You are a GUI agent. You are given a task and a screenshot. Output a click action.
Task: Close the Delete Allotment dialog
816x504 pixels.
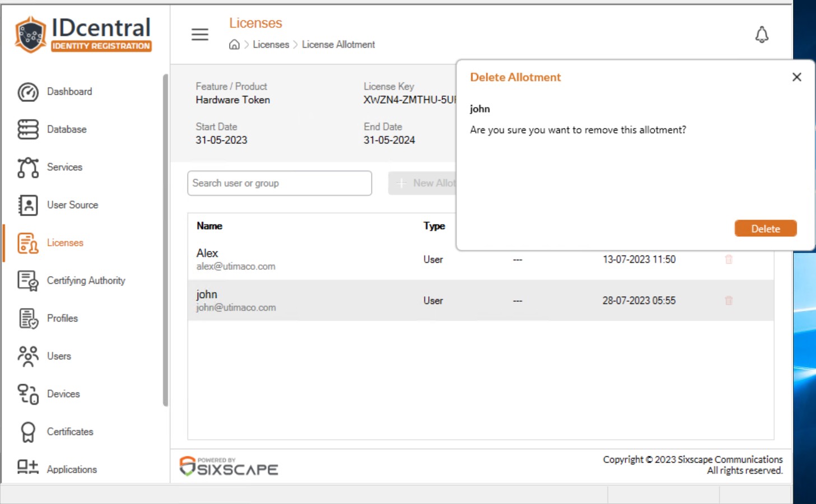(796, 77)
